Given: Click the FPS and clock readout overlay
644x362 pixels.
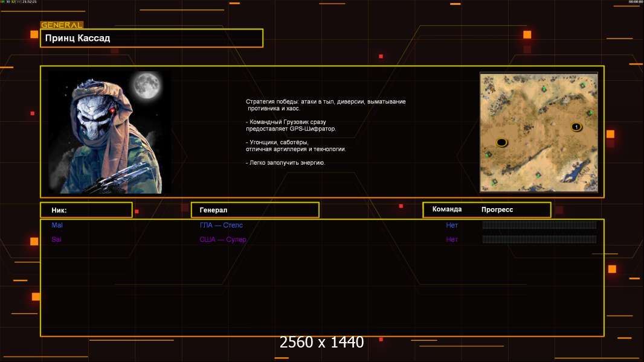Looking at the screenshot, I should [x=19, y=2].
